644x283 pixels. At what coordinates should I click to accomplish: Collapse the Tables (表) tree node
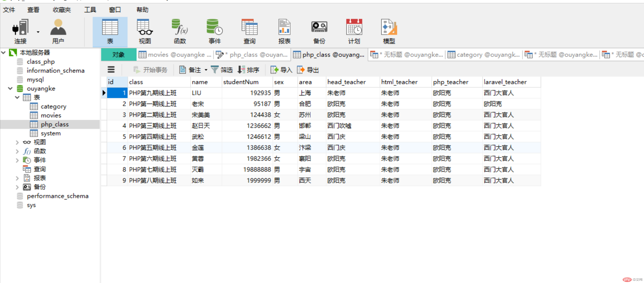coord(17,97)
